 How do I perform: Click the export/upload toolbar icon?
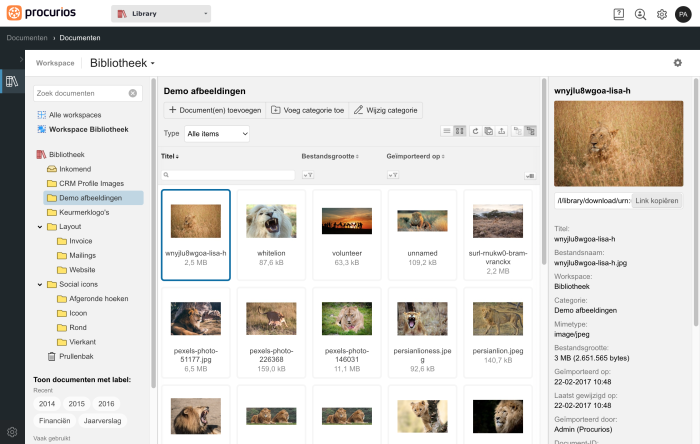(x=501, y=131)
